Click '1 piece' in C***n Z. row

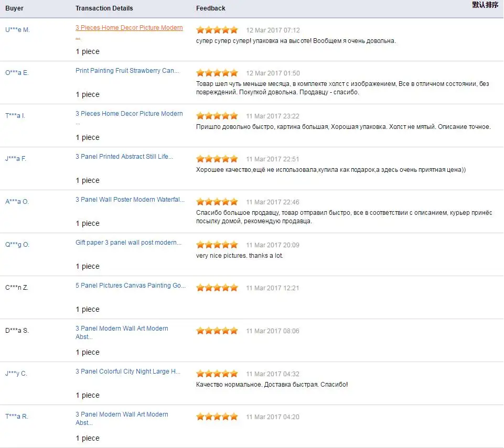tap(88, 309)
